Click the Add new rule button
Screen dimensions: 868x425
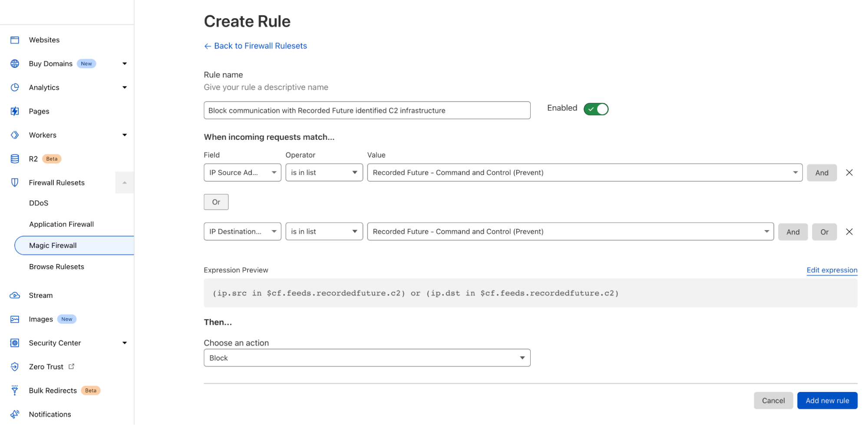coord(827,401)
